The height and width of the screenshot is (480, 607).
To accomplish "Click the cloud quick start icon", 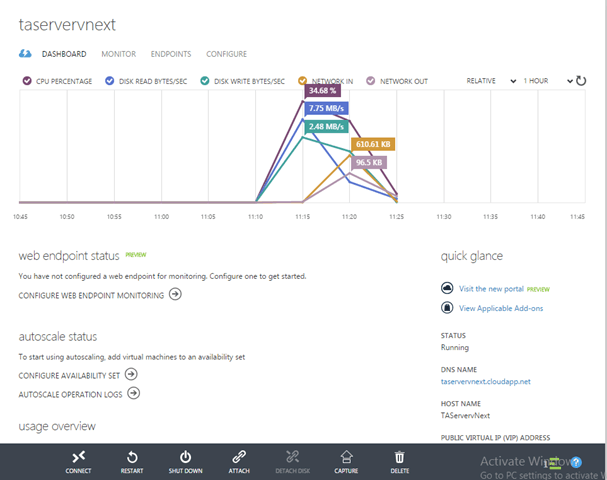I will 25,53.
